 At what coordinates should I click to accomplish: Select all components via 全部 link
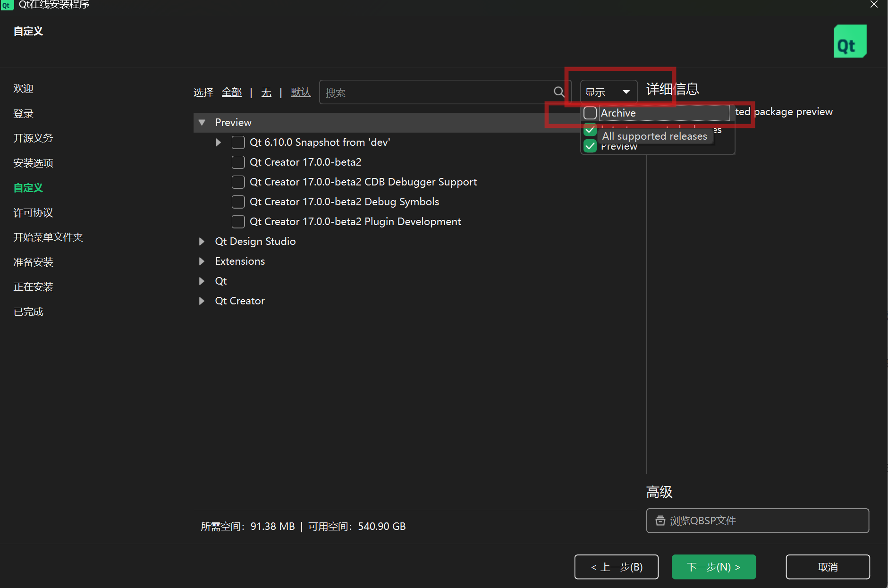232,92
